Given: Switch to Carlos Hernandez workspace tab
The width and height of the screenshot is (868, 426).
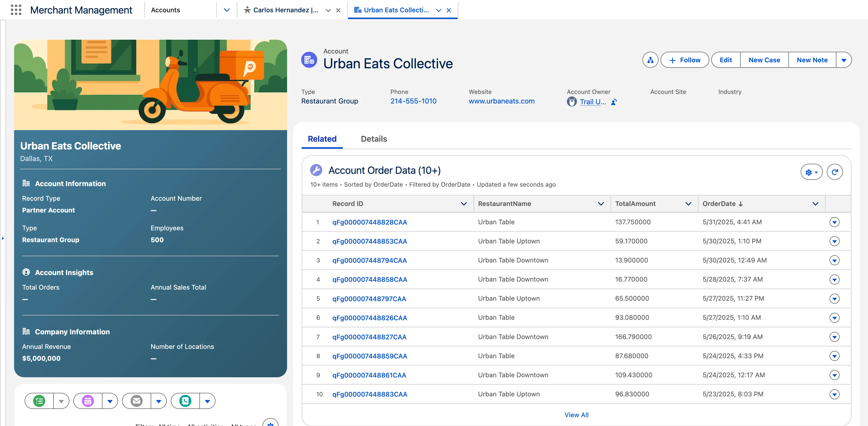Looking at the screenshot, I should click(285, 10).
